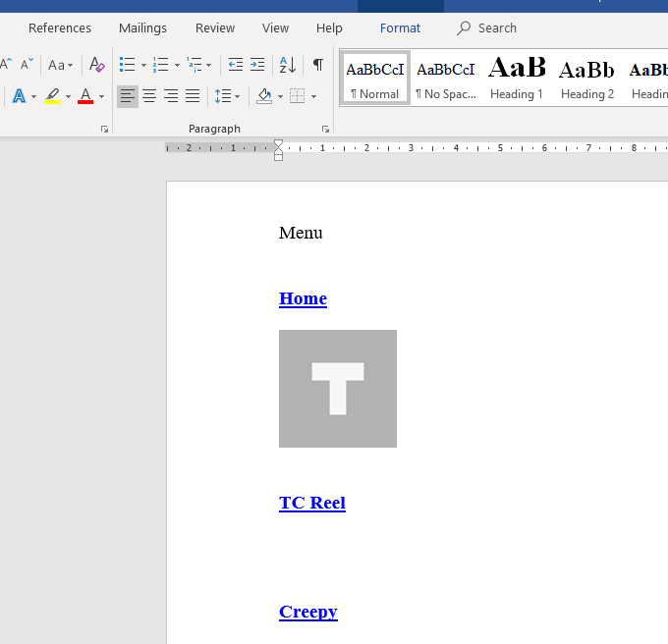
Task: Apply the yellow text highlight color
Action: click(x=53, y=96)
